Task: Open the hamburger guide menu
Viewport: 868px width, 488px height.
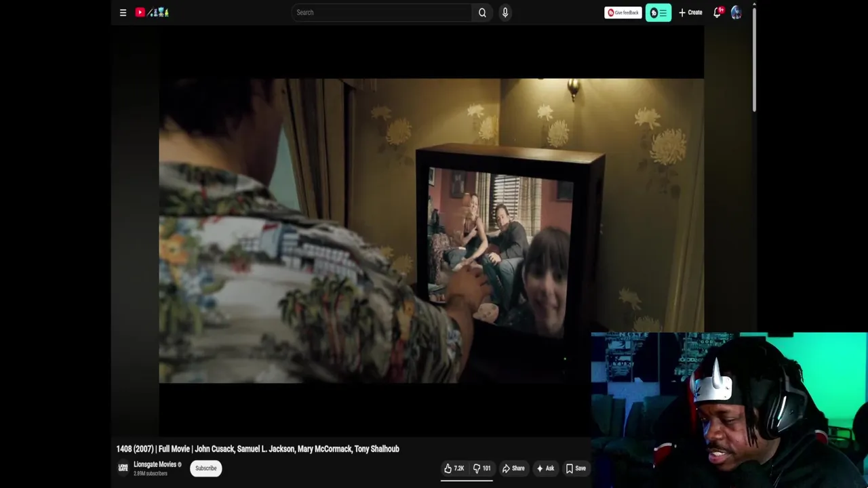Action: [123, 12]
